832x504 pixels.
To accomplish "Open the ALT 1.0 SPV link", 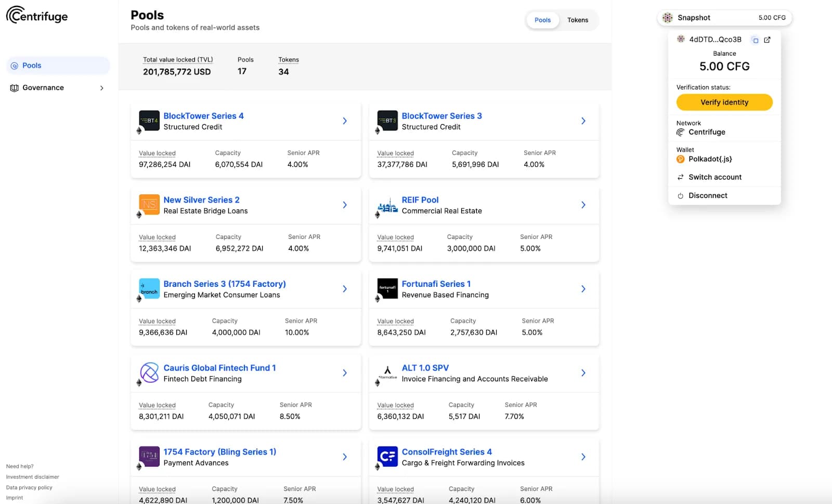I will 425,368.
